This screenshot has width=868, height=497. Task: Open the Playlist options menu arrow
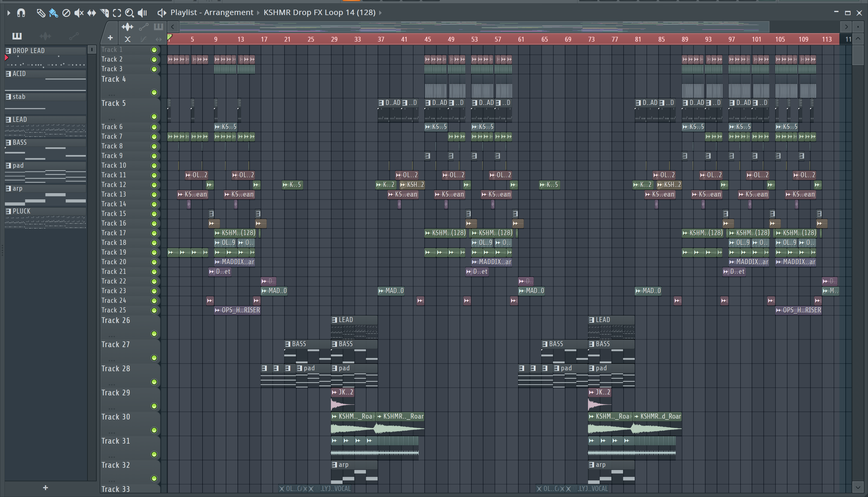[x=8, y=13]
